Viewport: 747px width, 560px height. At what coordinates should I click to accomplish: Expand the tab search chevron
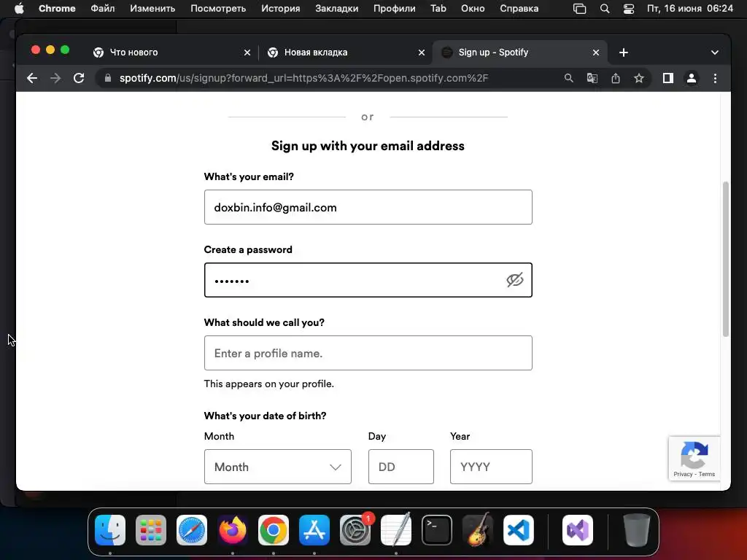[715, 52]
